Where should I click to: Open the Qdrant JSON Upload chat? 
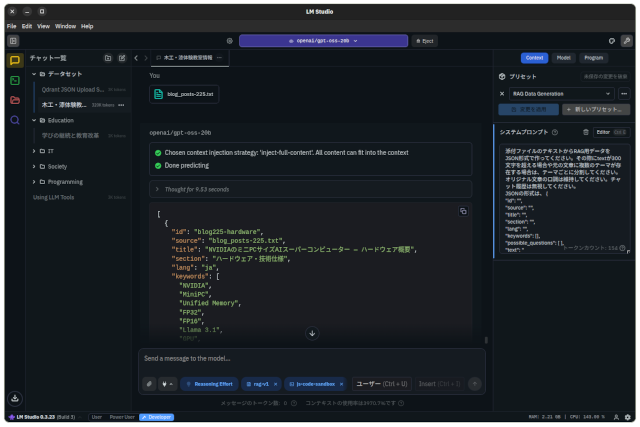[83, 89]
